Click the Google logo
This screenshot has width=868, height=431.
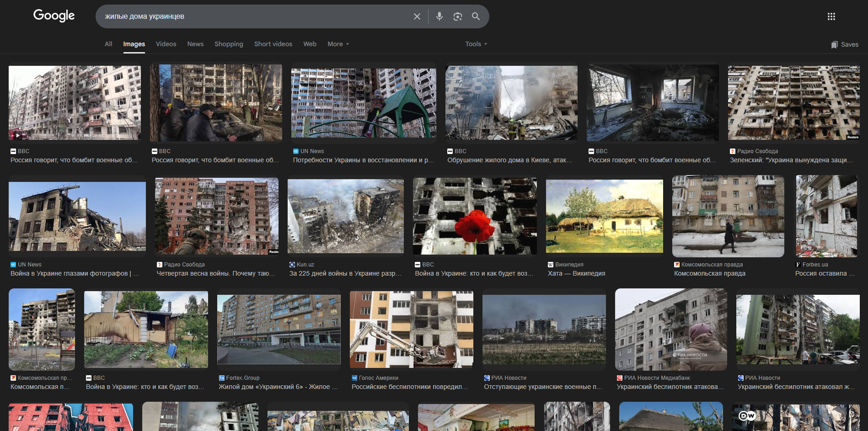point(54,16)
